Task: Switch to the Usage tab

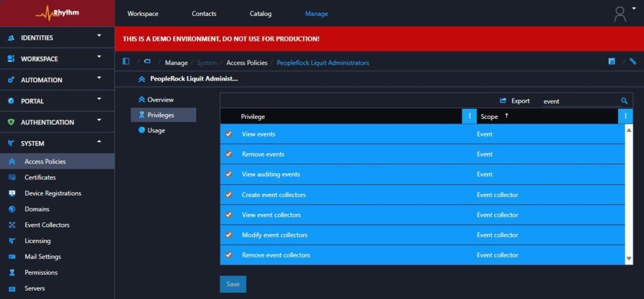Action: click(156, 130)
